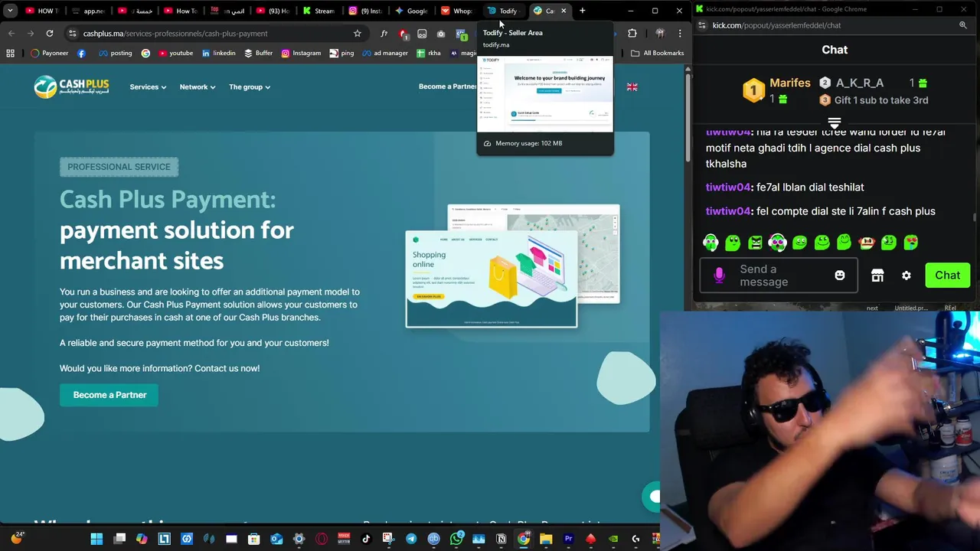The width and height of the screenshot is (980, 551).
Task: Click the A_K_R_A gifter name
Action: (x=860, y=83)
